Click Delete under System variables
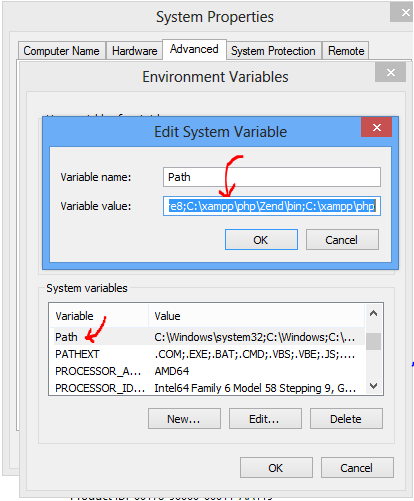Image resolution: width=414 pixels, height=501 pixels. [x=346, y=419]
